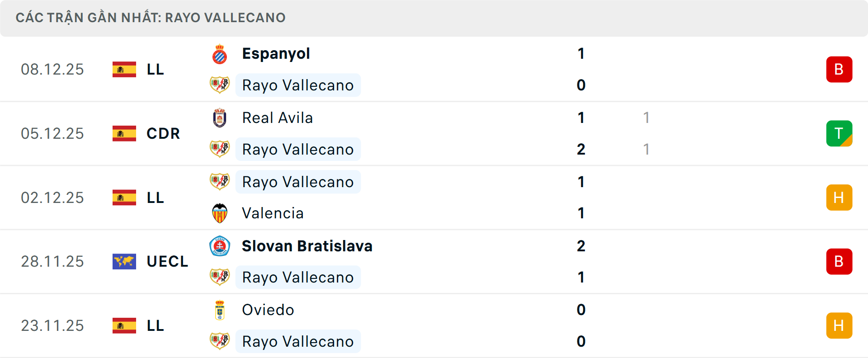This screenshot has height=358, width=868.
Task: Click the Espanyol club crest
Action: coord(220,53)
